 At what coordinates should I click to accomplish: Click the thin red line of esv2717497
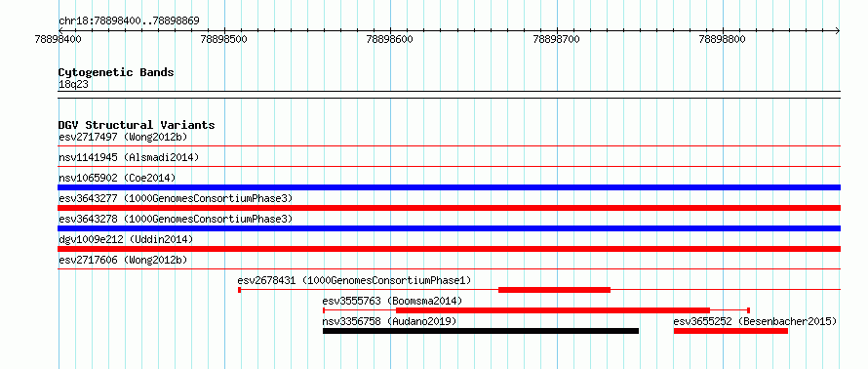tap(449, 146)
